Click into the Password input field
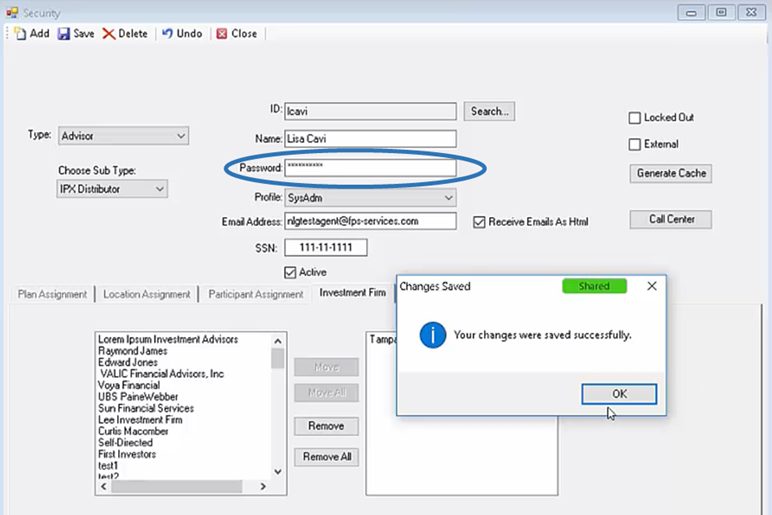Screen dimensions: 772x515 tap(370, 167)
